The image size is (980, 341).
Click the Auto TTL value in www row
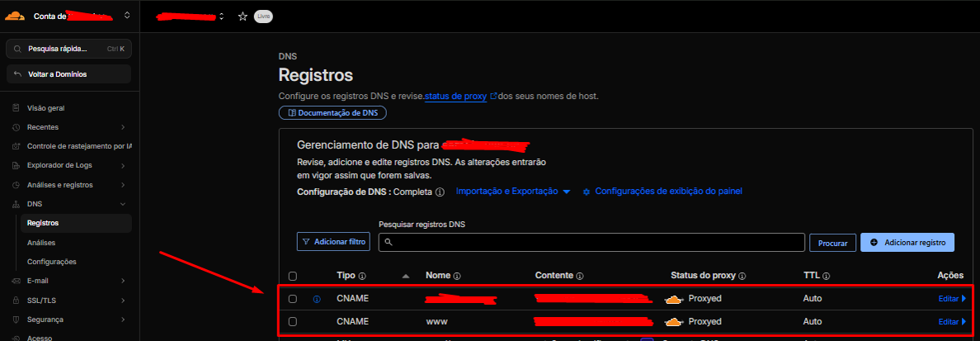click(x=812, y=322)
